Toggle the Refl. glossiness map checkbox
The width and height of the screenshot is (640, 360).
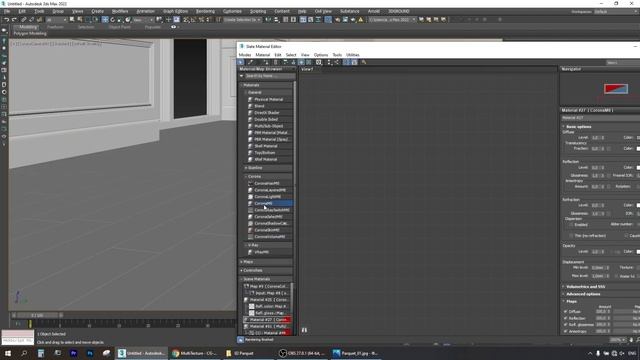(x=566, y=324)
